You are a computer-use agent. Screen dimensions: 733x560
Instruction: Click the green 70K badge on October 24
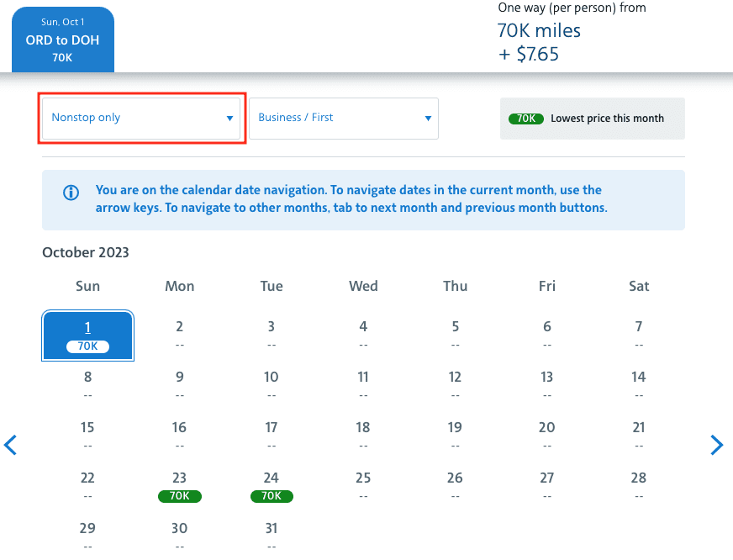(x=271, y=496)
